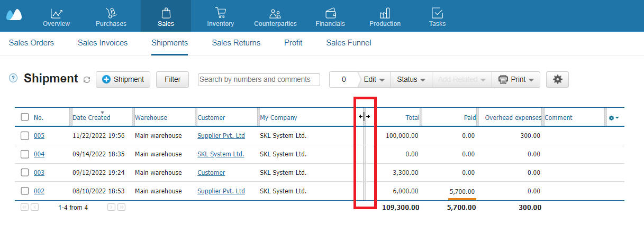Switch to Sales Returns tab

(x=236, y=43)
